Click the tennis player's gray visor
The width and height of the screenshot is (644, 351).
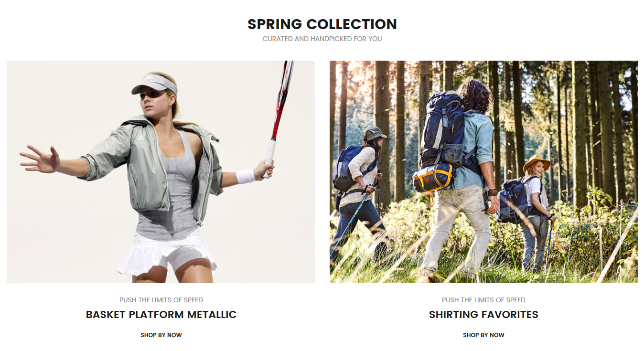point(154,85)
